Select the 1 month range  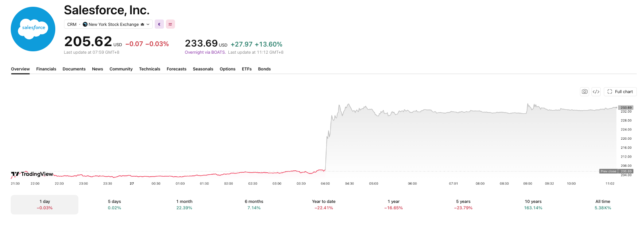[184, 205]
